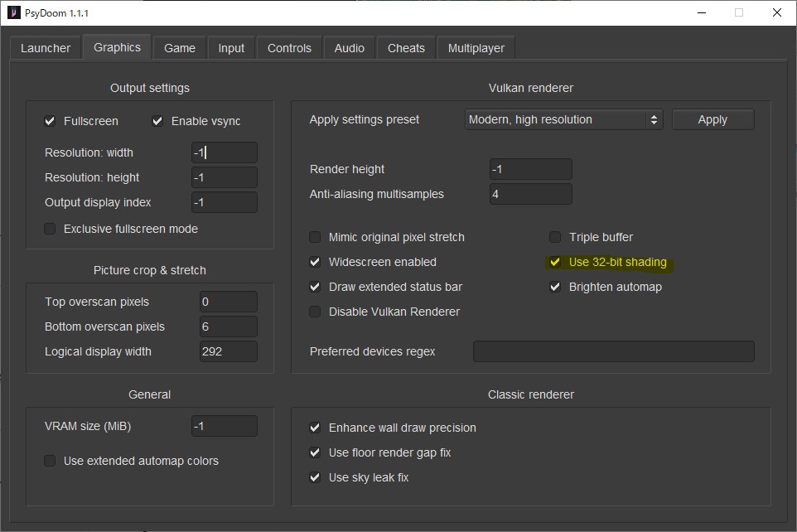
Task: Focus the VRAM size input field
Action: tap(224, 426)
